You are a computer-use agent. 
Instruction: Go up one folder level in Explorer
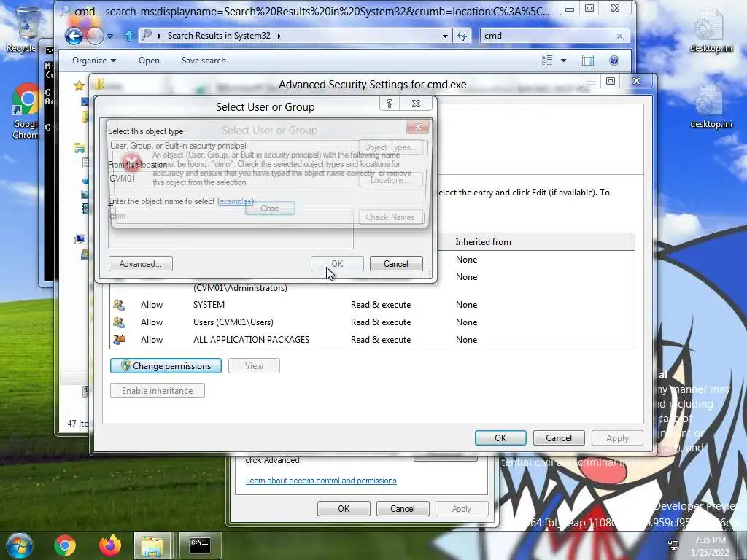click(128, 36)
